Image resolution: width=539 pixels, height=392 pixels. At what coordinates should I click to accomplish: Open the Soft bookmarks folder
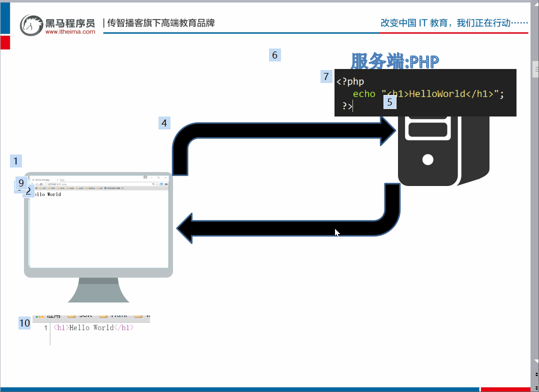point(42,188)
